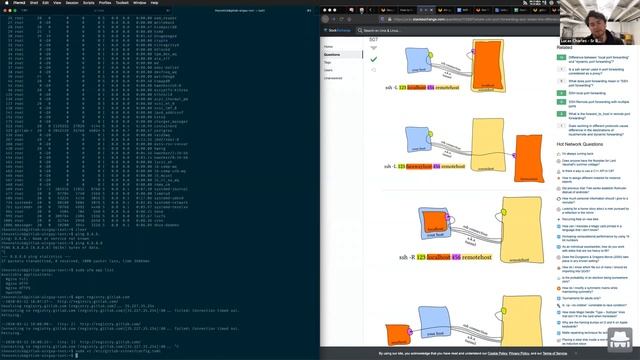The width and height of the screenshot is (640, 360).
Task: Open related link 'SSH local port forwarding'
Action: tap(587, 93)
